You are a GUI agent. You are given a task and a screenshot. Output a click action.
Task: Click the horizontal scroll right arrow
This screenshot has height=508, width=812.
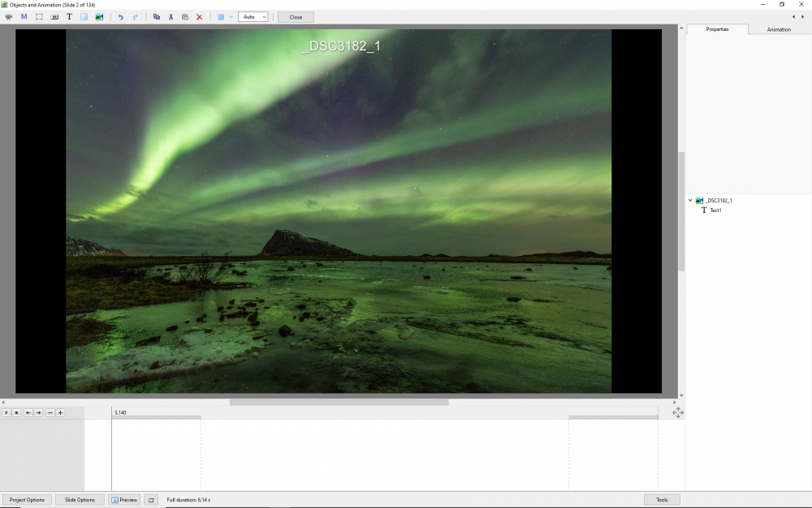pos(674,402)
